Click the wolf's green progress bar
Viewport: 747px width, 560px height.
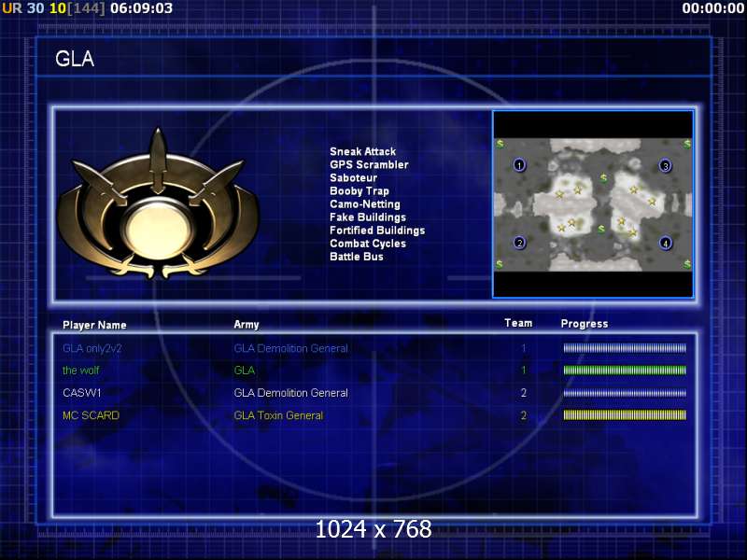click(x=625, y=370)
